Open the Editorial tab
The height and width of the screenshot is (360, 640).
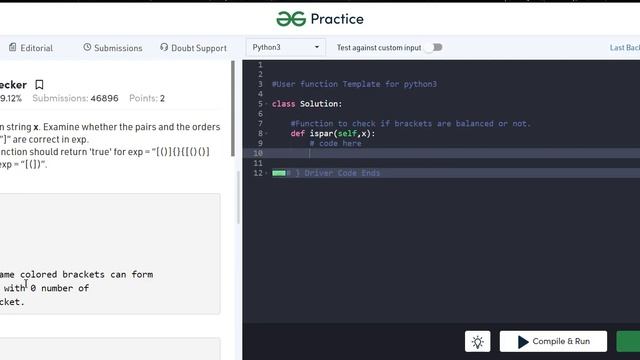[x=31, y=48]
